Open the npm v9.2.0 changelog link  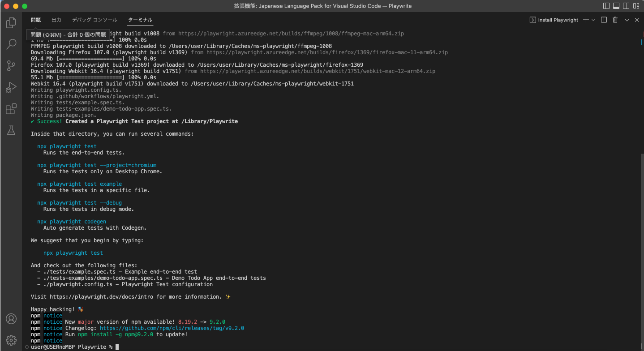(172, 328)
